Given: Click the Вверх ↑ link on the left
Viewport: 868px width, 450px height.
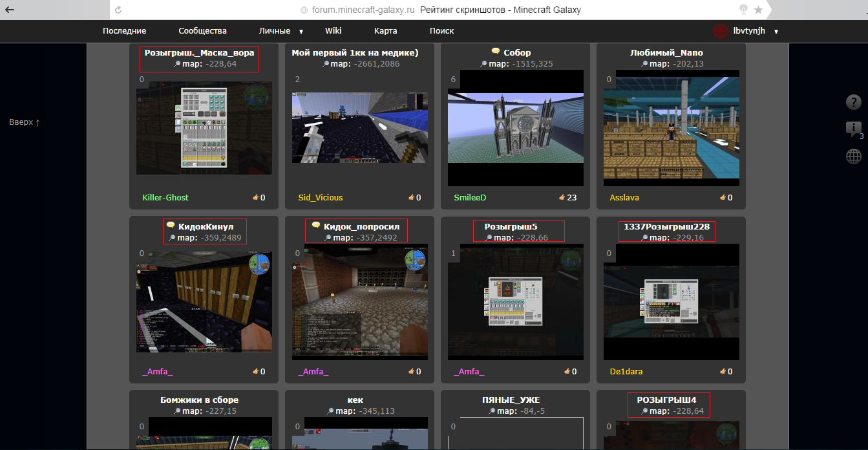Looking at the screenshot, I should tap(25, 122).
